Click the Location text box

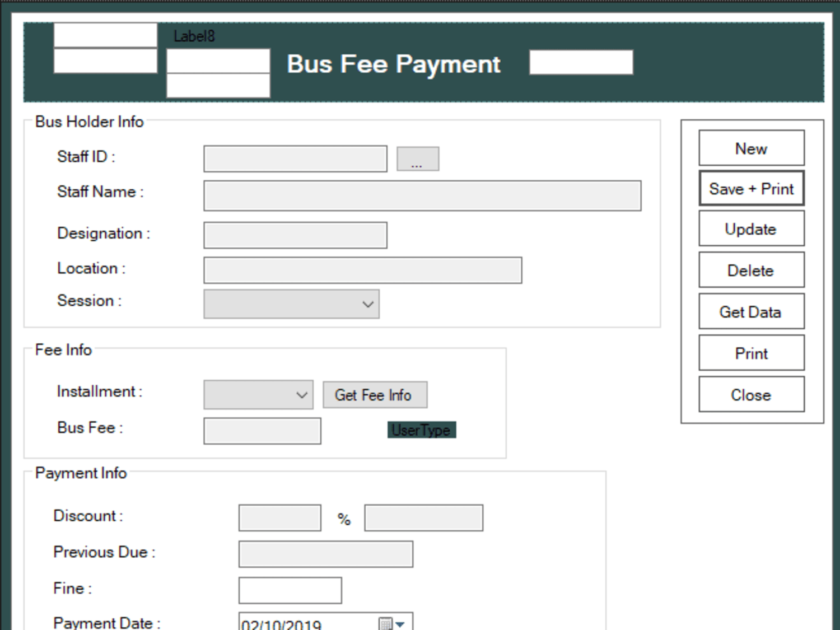363,270
